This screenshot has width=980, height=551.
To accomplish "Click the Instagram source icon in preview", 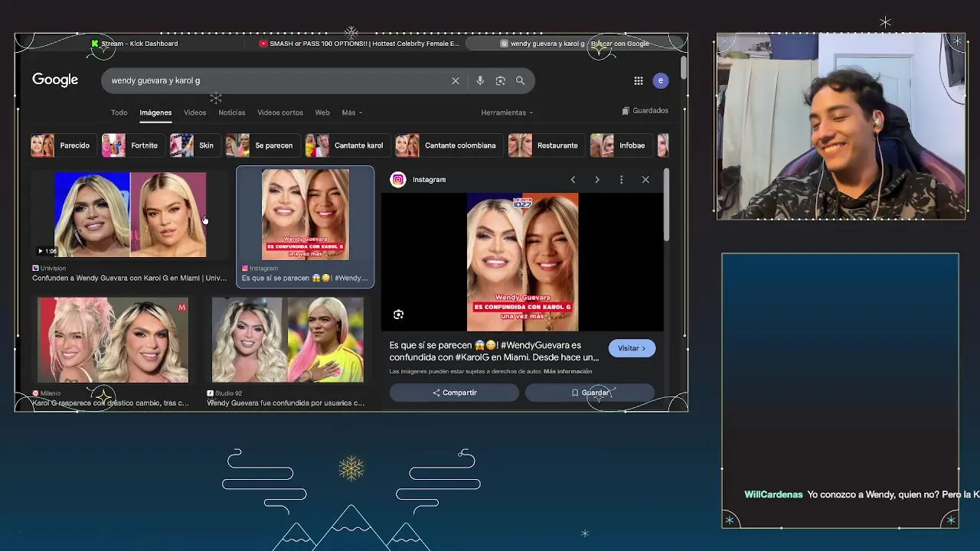I will tap(398, 179).
